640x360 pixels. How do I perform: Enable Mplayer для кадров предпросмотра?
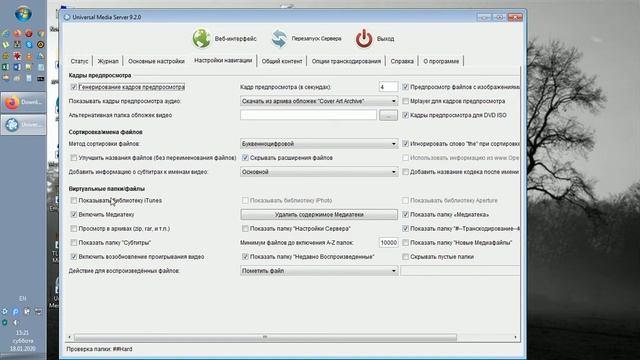[405, 101]
